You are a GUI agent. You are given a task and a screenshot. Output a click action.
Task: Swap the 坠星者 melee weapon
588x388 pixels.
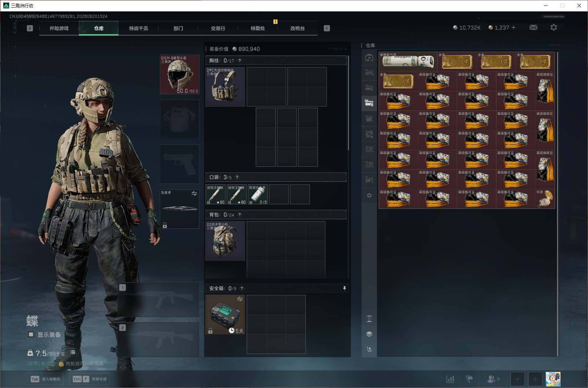[x=194, y=193]
